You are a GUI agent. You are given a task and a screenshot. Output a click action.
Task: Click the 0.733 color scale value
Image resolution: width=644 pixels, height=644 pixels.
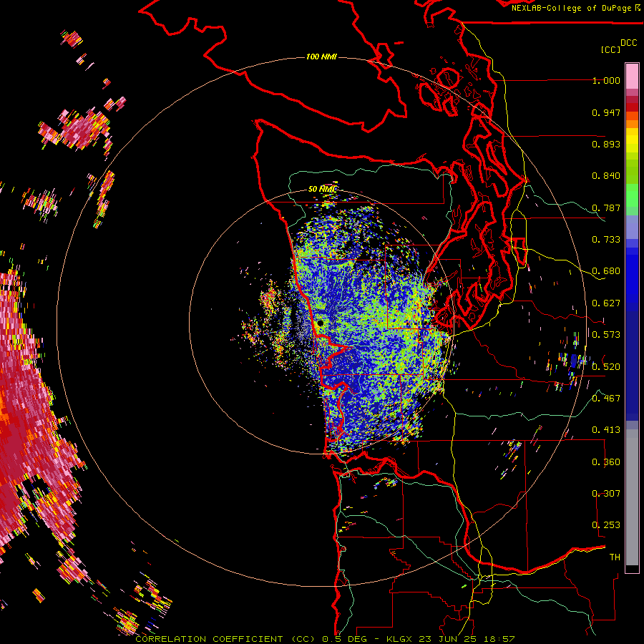point(606,240)
